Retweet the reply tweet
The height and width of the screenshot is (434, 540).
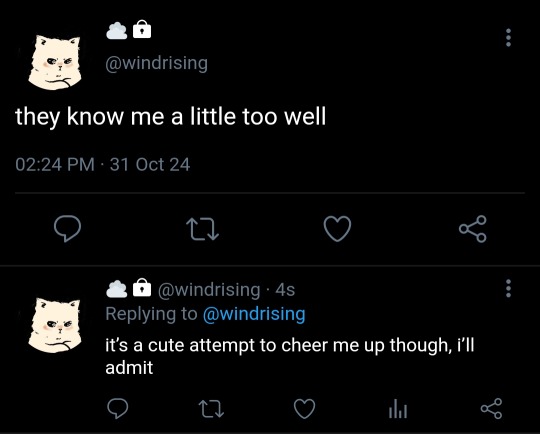[x=211, y=409]
